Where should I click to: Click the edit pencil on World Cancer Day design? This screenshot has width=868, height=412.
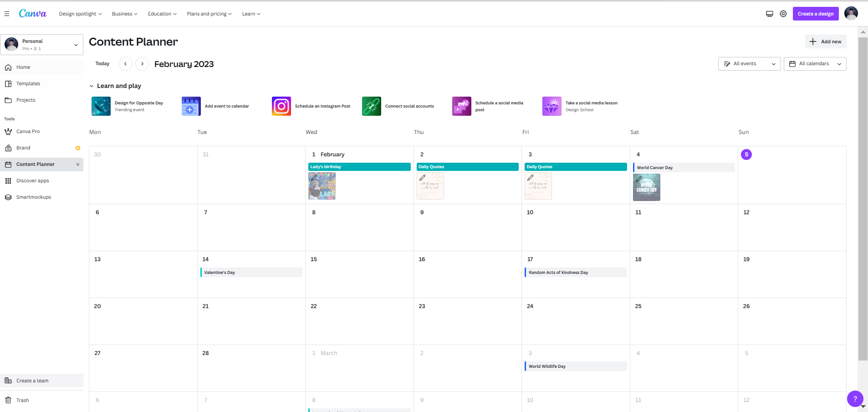639,179
